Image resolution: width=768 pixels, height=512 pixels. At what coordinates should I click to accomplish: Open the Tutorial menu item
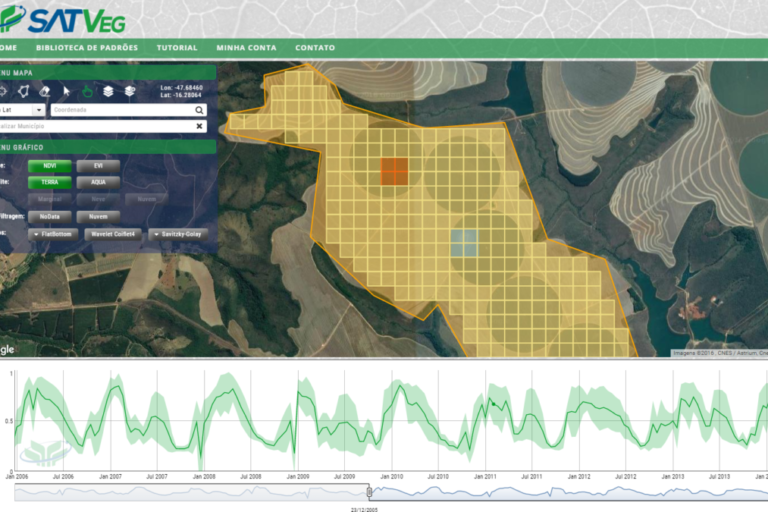[177, 48]
